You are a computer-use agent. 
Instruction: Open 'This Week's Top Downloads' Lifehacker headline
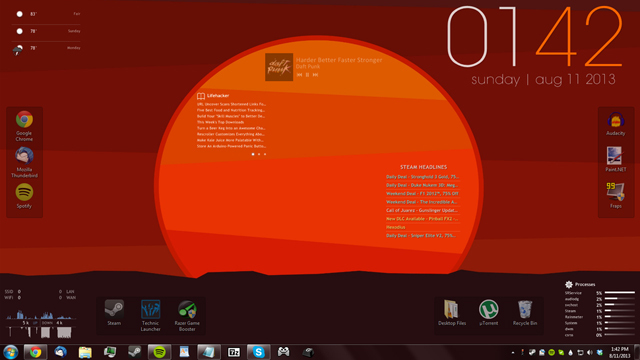[220, 122]
